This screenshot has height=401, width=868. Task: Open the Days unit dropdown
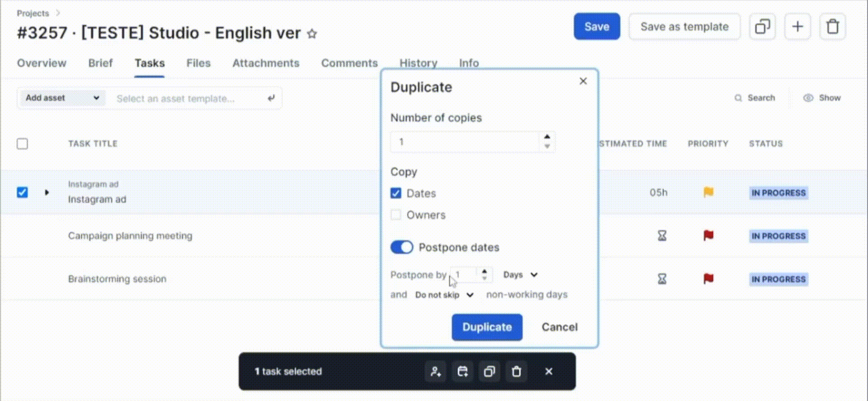coord(520,275)
